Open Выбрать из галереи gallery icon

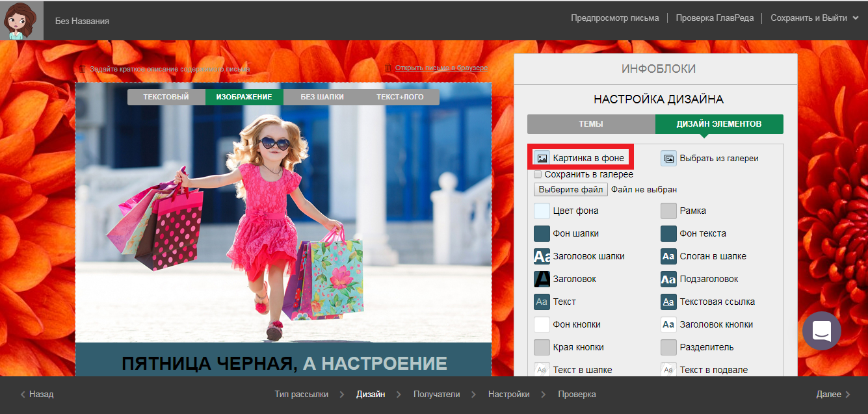click(x=668, y=158)
